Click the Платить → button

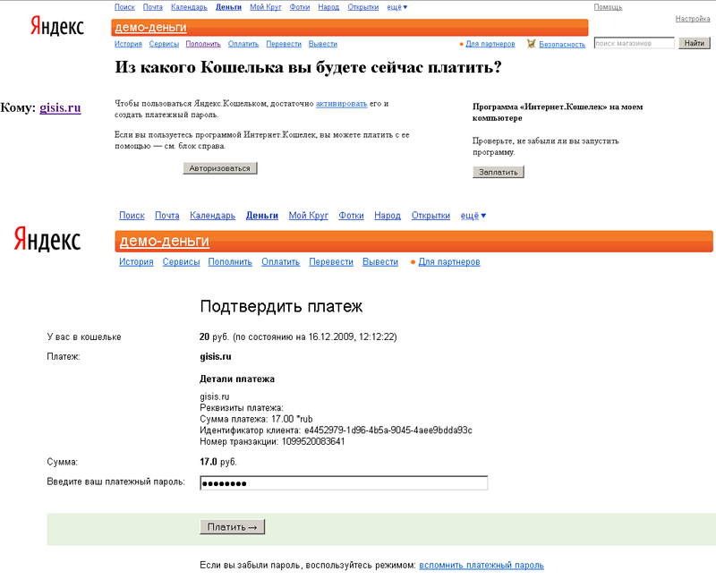point(233,527)
